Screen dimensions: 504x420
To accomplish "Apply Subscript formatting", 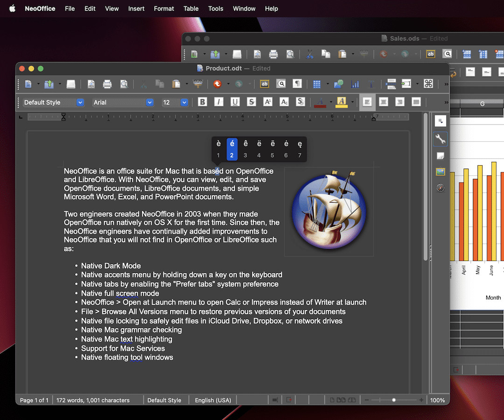I will pos(284,102).
